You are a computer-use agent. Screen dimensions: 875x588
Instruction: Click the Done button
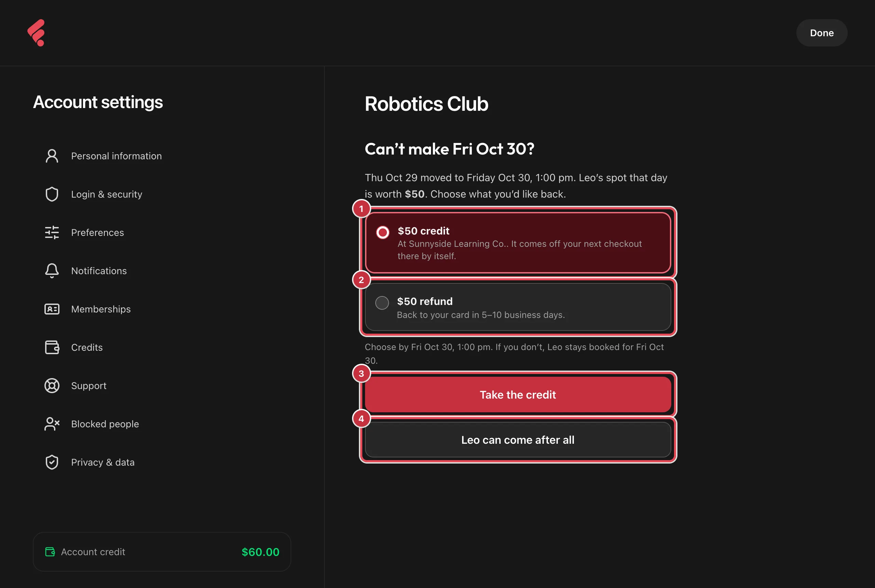tap(821, 32)
